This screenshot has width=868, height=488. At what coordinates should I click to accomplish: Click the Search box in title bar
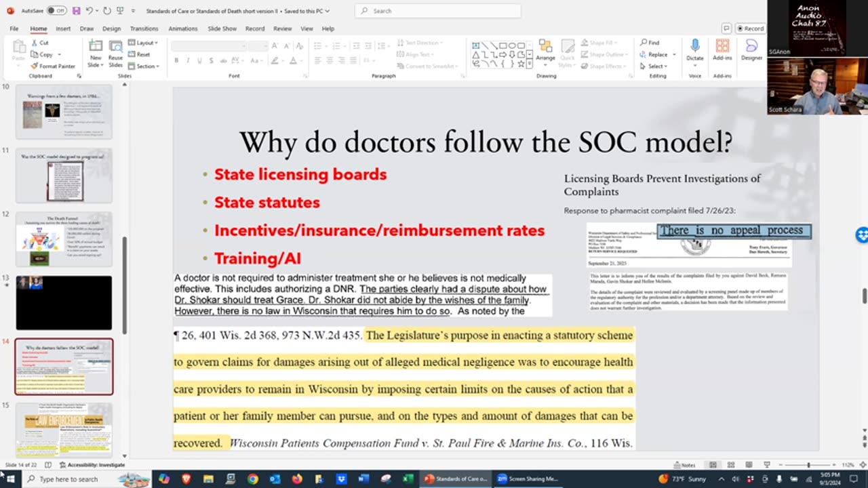[x=438, y=11]
